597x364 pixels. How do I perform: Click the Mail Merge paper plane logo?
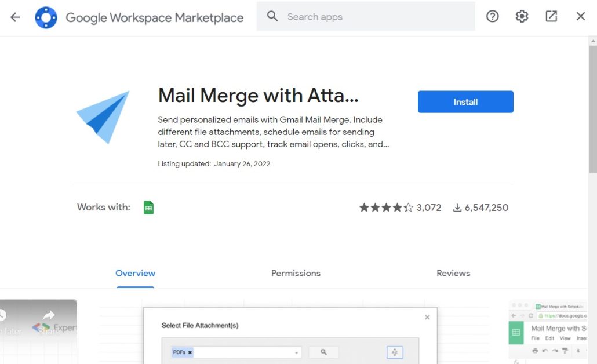[x=104, y=116]
